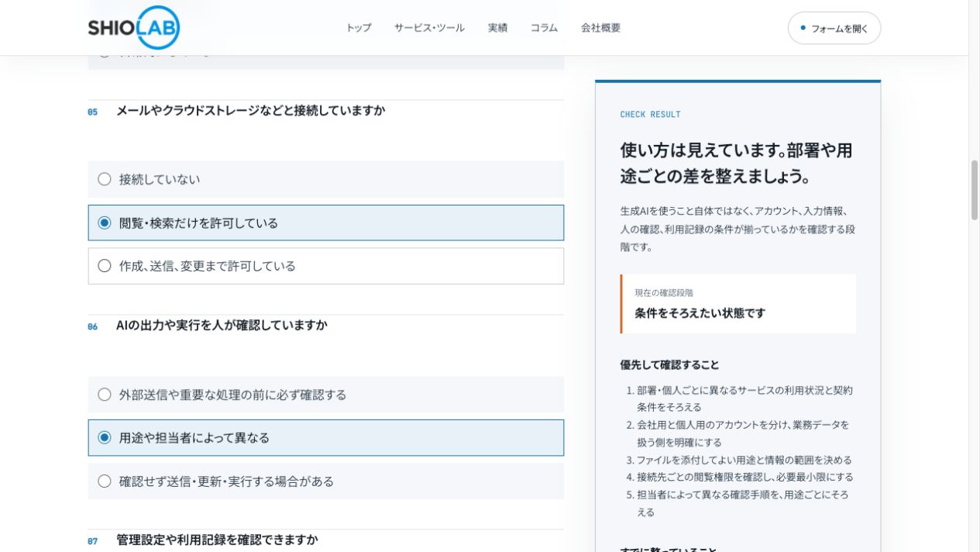Click the result headline 使い方は見えています
The image size is (980, 552).
[x=736, y=163]
